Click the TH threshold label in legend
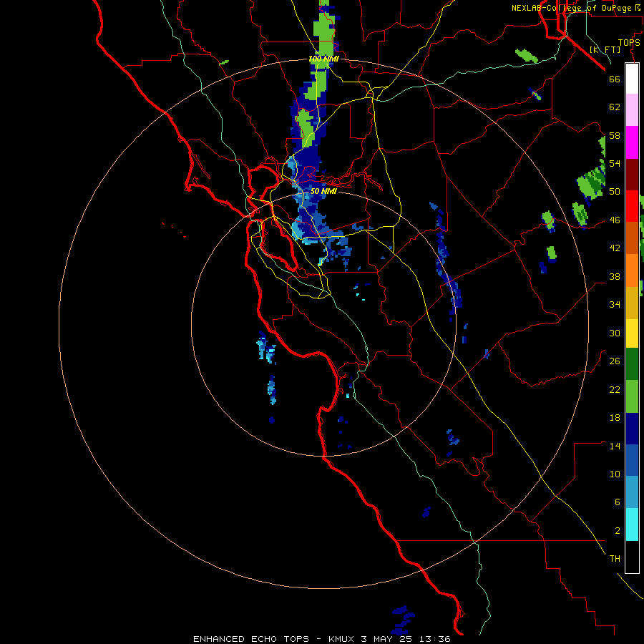 [x=615, y=559]
